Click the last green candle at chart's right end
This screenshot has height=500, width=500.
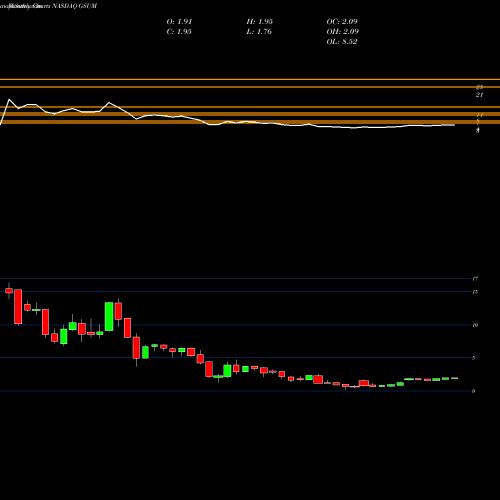click(x=455, y=378)
